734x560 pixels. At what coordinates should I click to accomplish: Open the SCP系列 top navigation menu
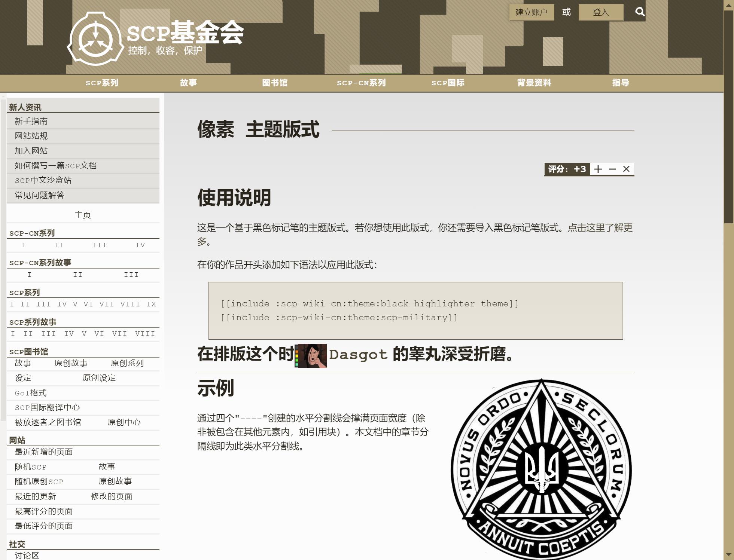click(102, 83)
